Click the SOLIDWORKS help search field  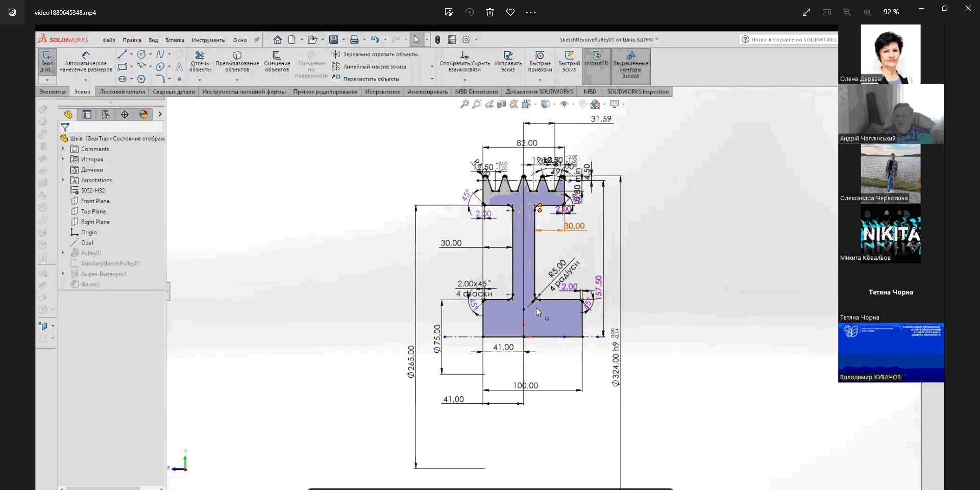793,39
